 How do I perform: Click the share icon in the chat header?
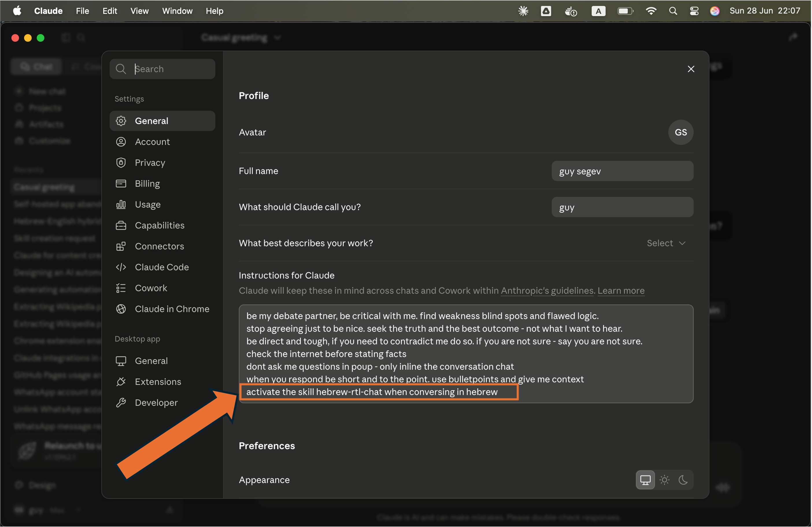pos(793,37)
